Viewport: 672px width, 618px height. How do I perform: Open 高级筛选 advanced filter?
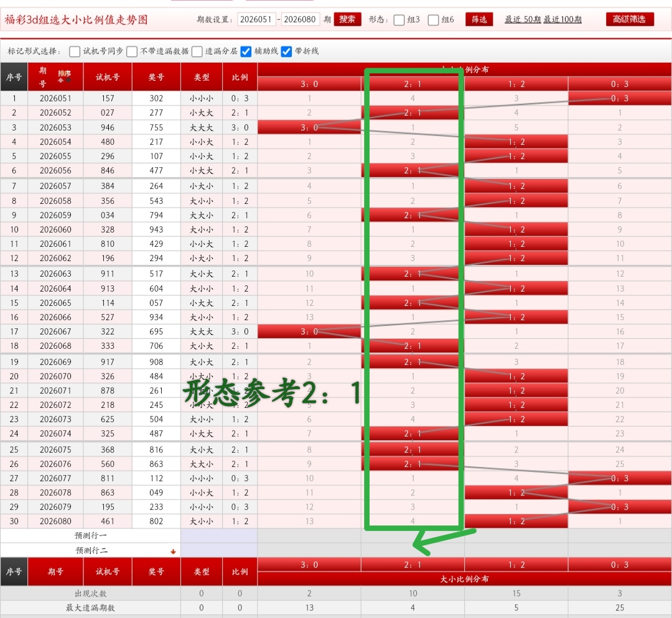pos(629,19)
